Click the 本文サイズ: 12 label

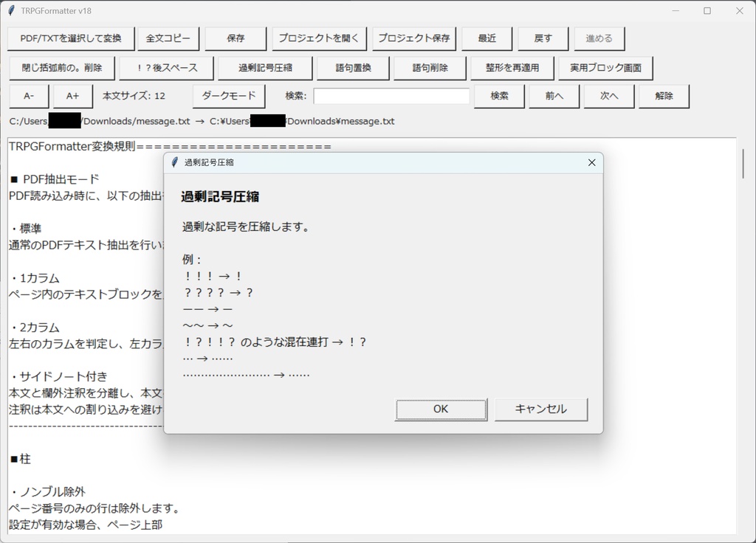[134, 96]
